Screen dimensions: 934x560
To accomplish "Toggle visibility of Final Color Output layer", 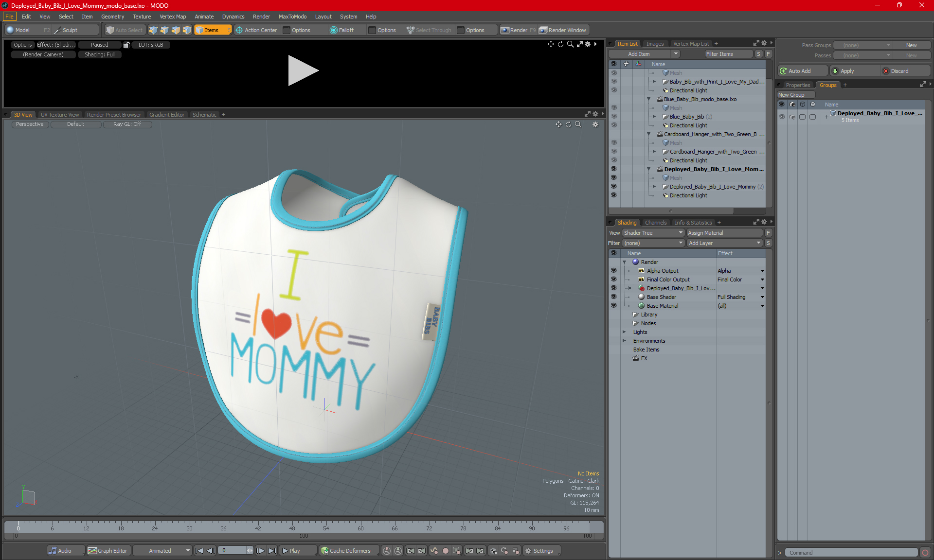I will (x=613, y=280).
